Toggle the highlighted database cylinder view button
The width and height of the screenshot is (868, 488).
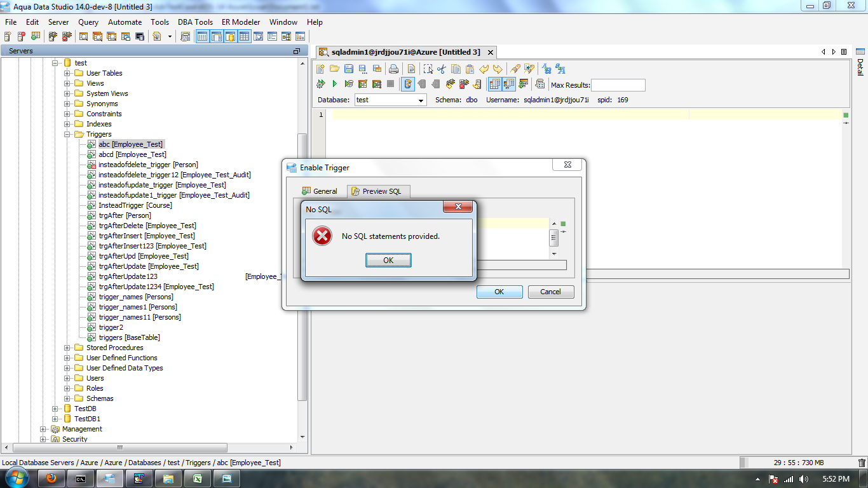(230, 36)
